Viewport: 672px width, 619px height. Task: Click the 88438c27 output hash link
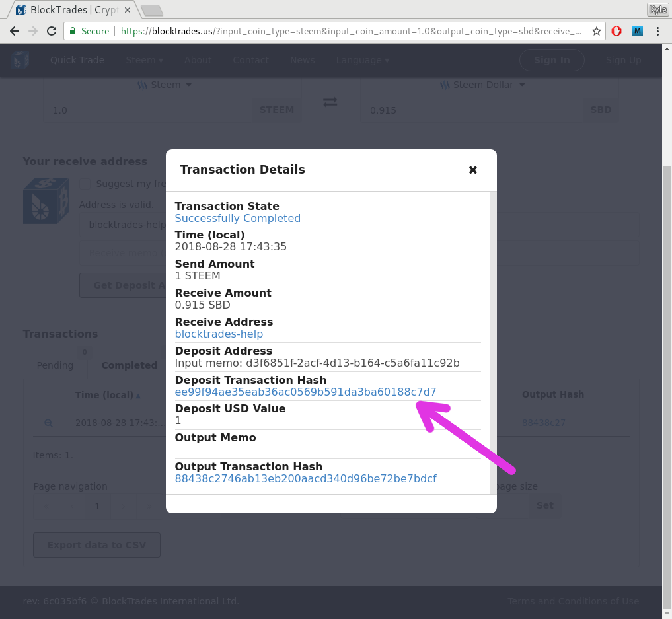pyautogui.click(x=543, y=423)
